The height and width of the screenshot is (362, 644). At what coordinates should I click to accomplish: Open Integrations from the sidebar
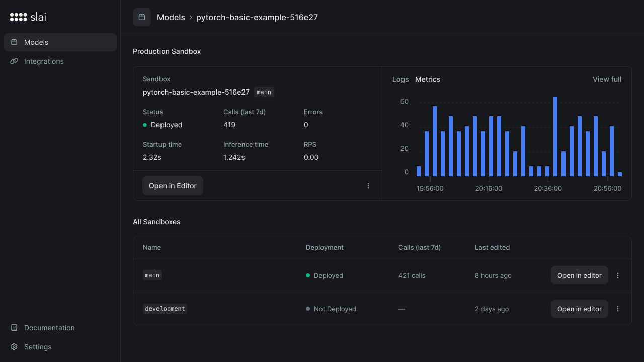point(44,61)
